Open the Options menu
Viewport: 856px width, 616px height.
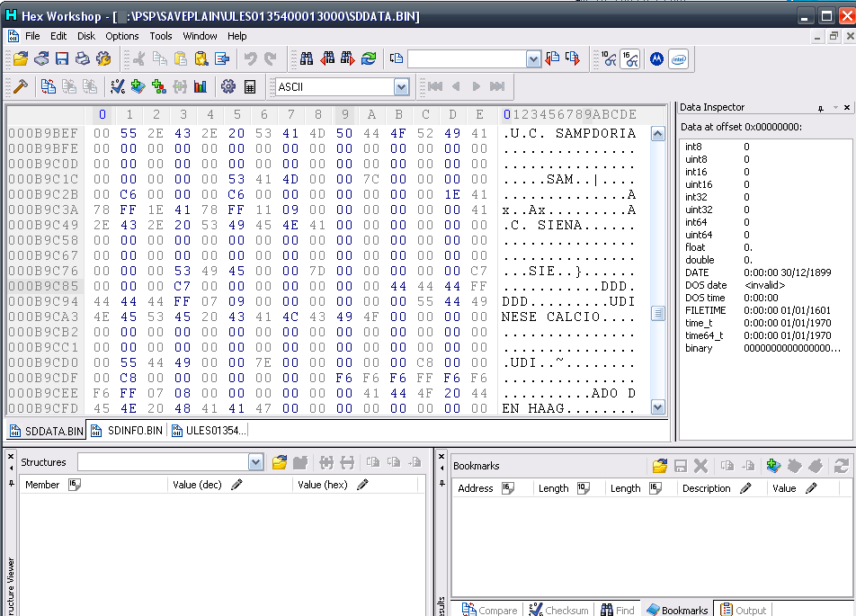click(x=121, y=36)
